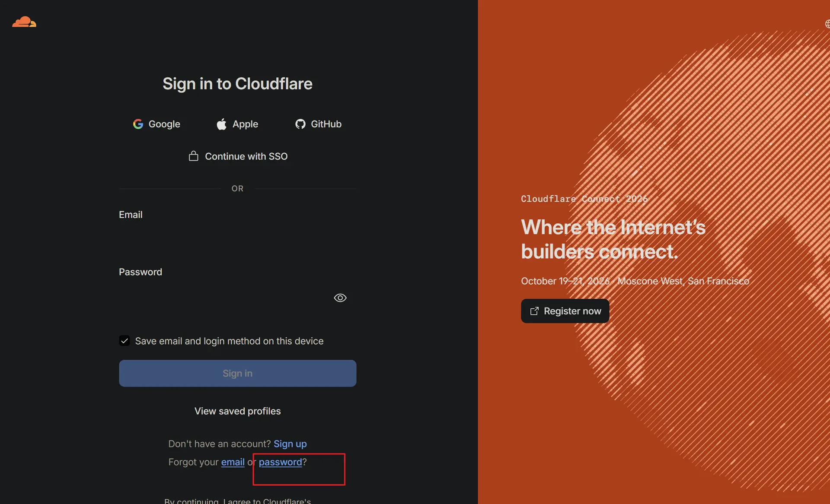
Task: Follow the Sign up link
Action: click(x=290, y=444)
